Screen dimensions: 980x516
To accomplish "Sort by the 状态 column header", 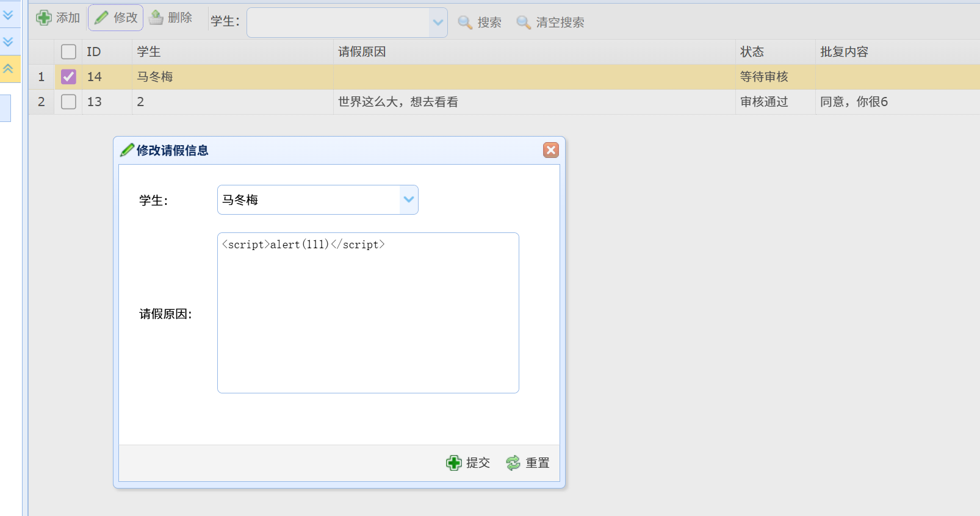I will click(x=752, y=52).
